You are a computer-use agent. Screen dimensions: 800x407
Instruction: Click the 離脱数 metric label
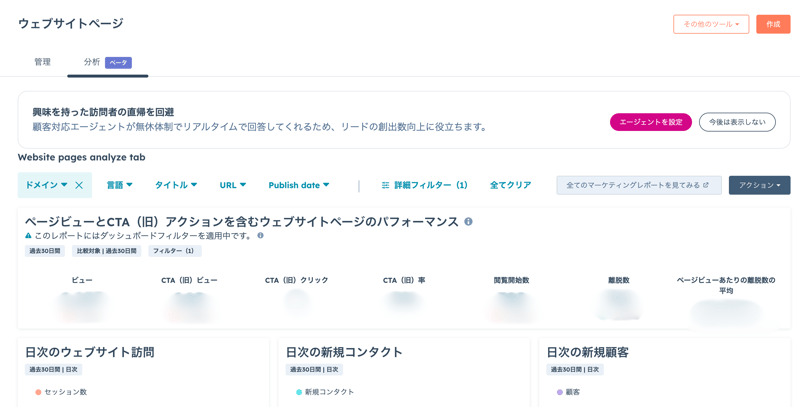coord(619,280)
